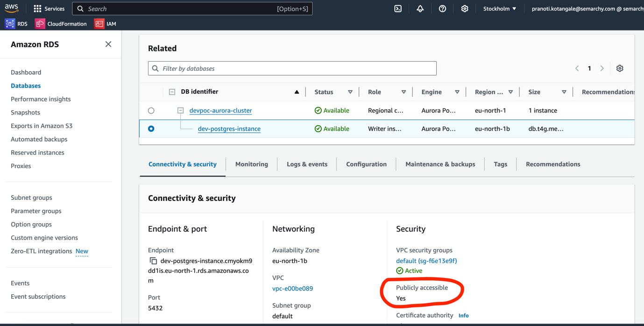Open the Stockholm region selector
This screenshot has width=644, height=326.
tap(500, 8)
